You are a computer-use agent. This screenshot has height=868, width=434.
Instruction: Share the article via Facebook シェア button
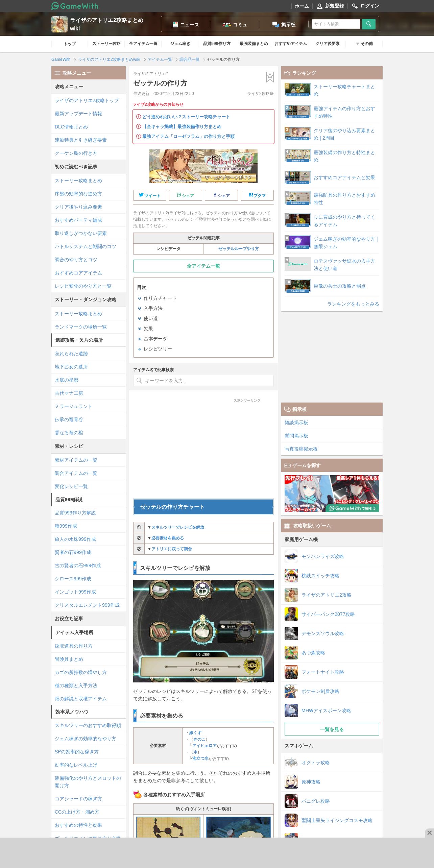click(221, 195)
